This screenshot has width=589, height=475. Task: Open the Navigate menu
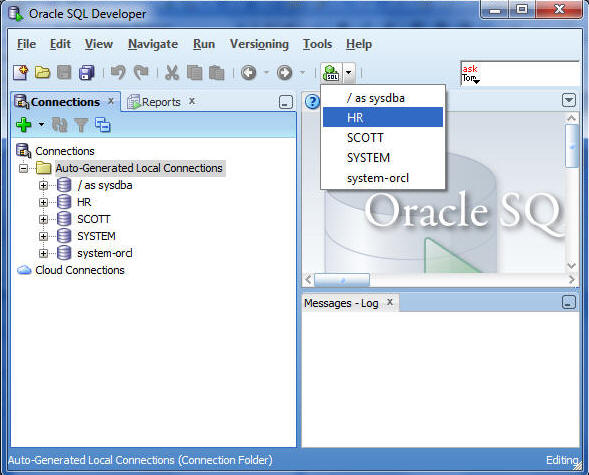click(x=153, y=44)
